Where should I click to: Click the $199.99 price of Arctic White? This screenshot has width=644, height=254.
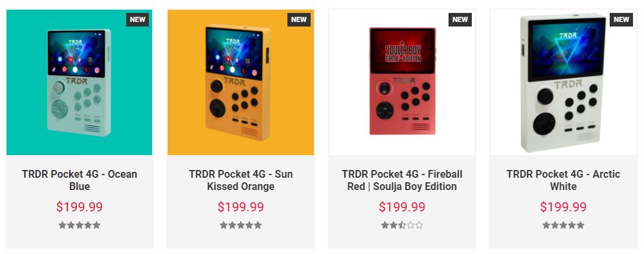(563, 207)
